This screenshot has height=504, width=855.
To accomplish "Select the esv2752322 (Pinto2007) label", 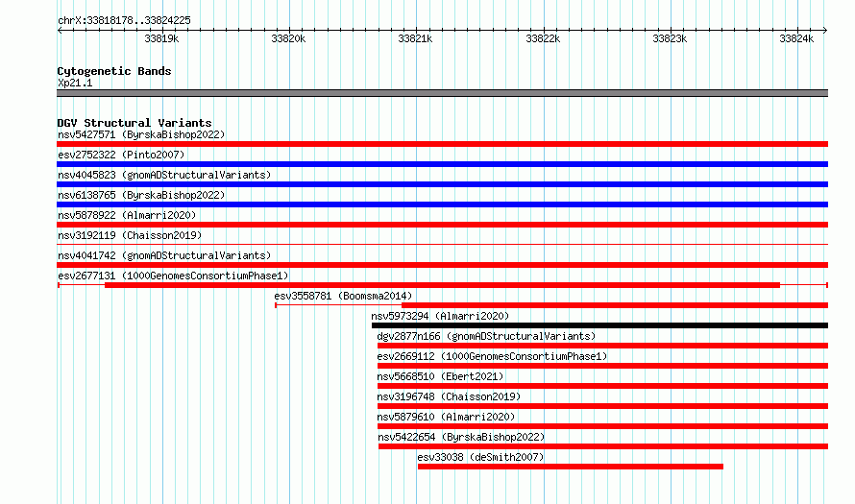I will pyautogui.click(x=121, y=155).
